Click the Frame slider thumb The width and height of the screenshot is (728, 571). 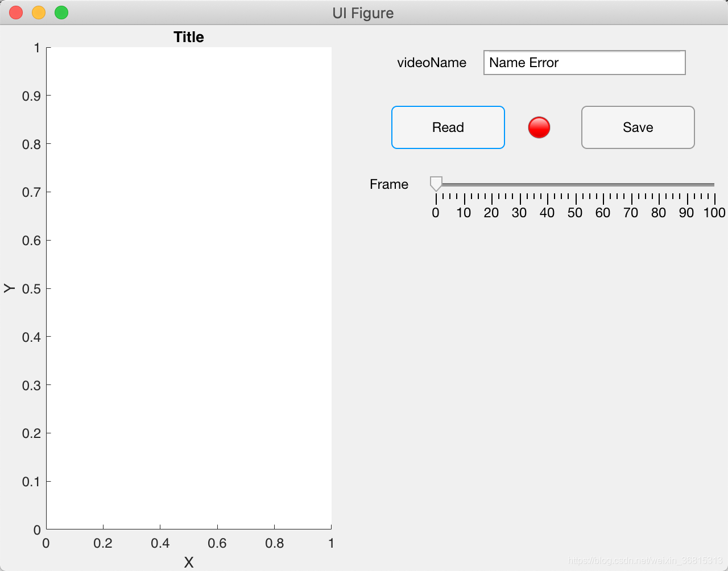[436, 184]
